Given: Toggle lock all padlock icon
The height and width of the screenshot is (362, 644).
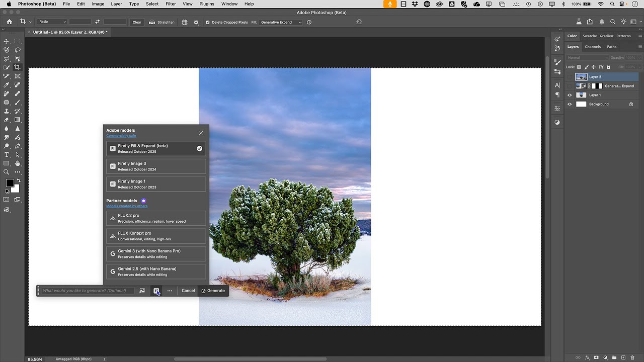Looking at the screenshot, I should tap(608, 67).
